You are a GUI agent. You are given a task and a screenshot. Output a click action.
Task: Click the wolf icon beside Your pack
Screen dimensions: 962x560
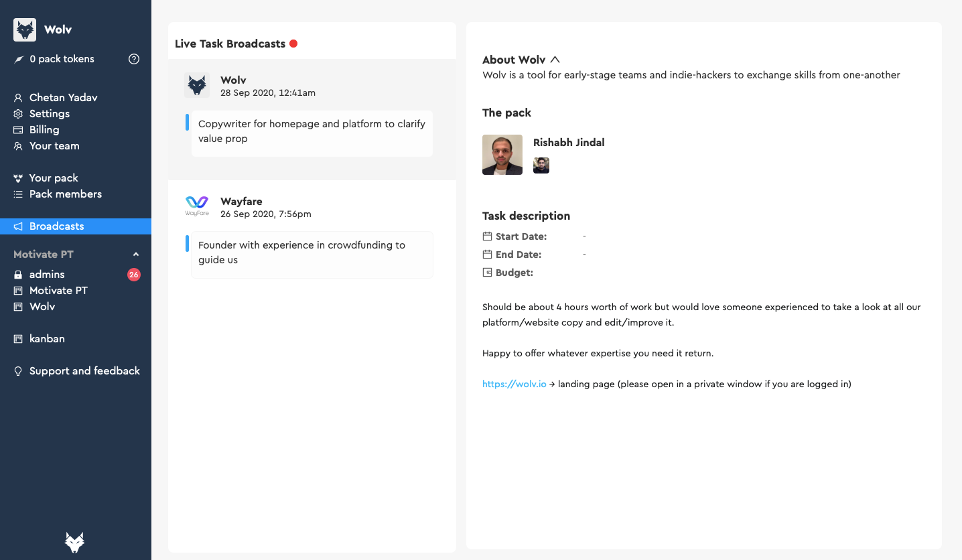pyautogui.click(x=18, y=178)
